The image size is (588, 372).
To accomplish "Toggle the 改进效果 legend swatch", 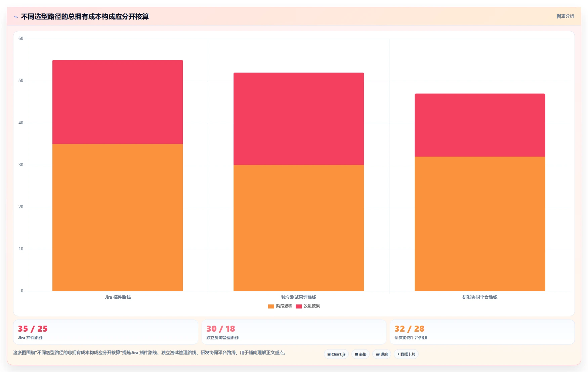I will 298,306.
